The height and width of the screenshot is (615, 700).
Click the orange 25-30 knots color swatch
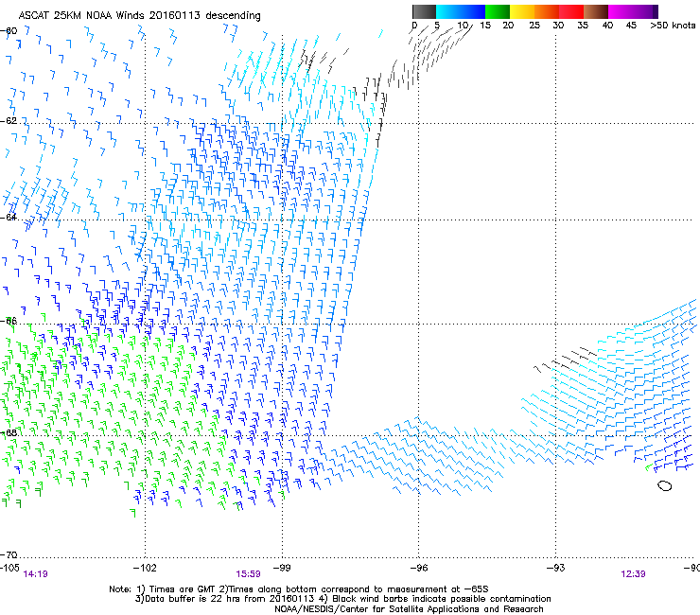pos(547,11)
